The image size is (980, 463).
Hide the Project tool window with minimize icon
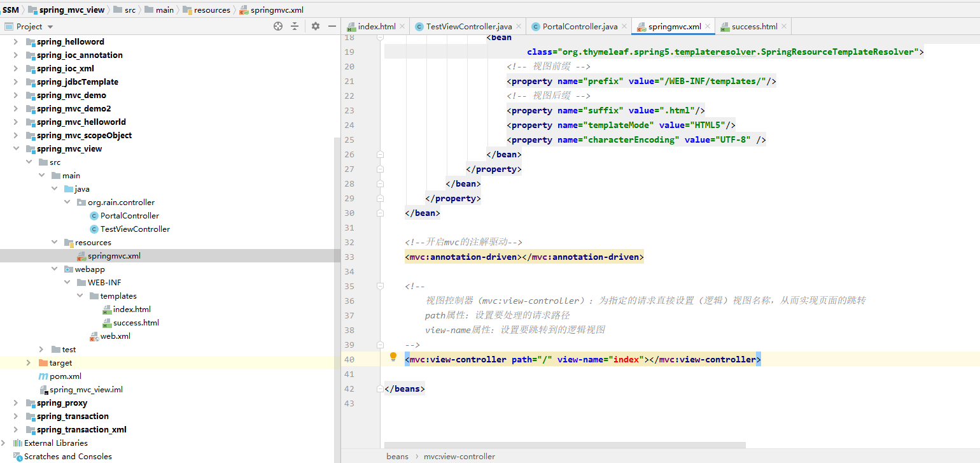(x=332, y=26)
